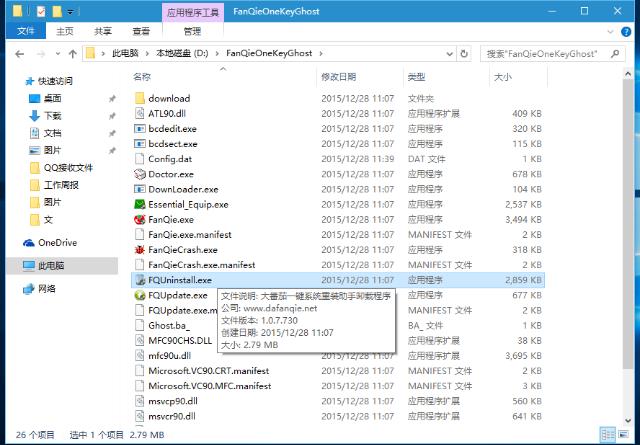Switch to details view in status bar
This screenshot has width=640, height=445.
[609, 435]
